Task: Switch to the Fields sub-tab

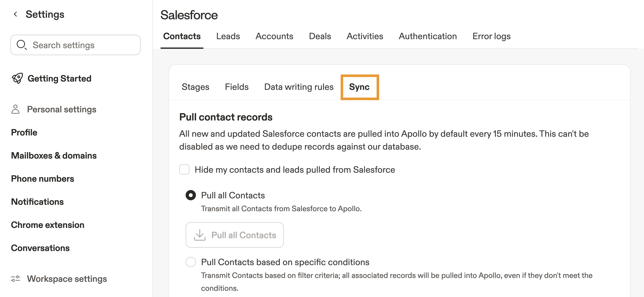Action: (237, 87)
